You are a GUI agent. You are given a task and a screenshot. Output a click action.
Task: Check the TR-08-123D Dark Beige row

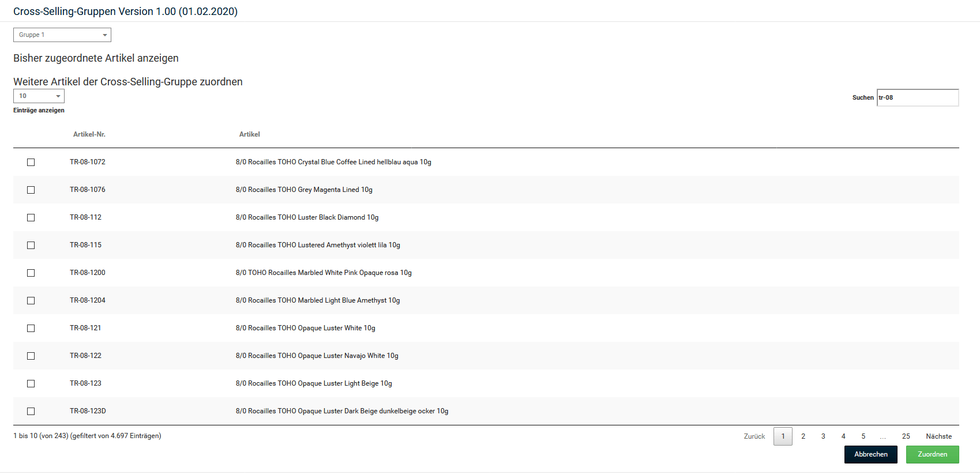31,412
